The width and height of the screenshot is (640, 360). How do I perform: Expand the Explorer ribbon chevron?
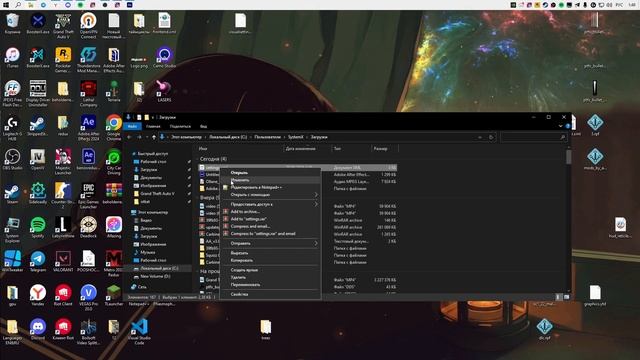560,127
